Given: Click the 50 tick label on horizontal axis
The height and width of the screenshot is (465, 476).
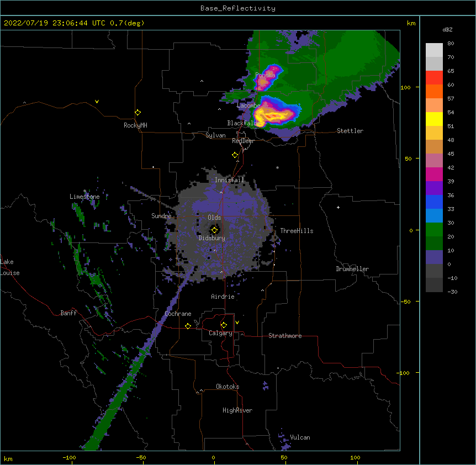Looking at the screenshot, I should pos(284,457).
